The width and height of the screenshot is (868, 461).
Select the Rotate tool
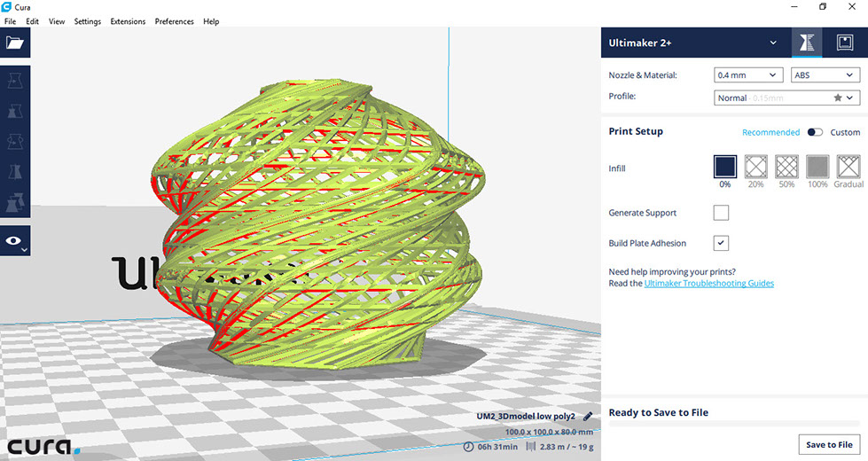pos(15,142)
